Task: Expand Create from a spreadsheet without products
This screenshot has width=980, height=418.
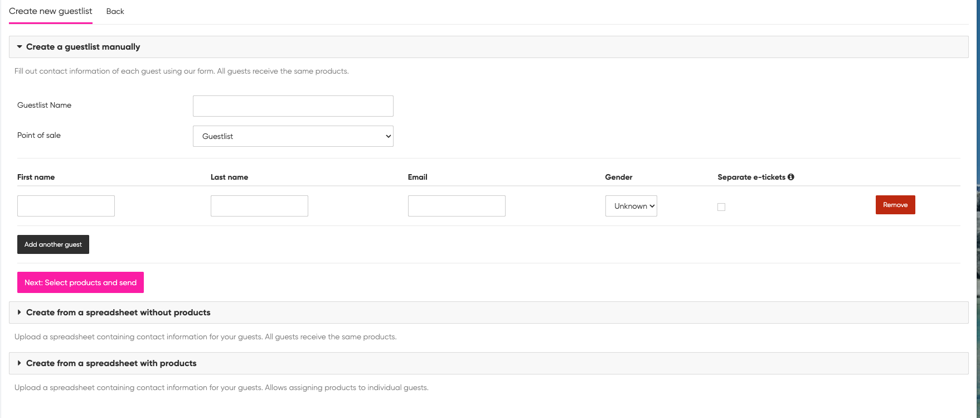Action: pos(118,313)
